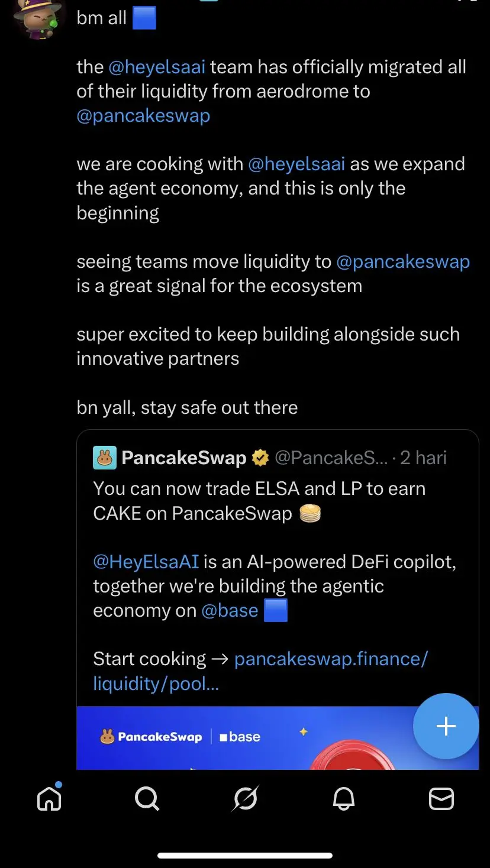Viewport: 490px width, 868px height.
Task: Open the Home tab icon
Action: coord(50,798)
